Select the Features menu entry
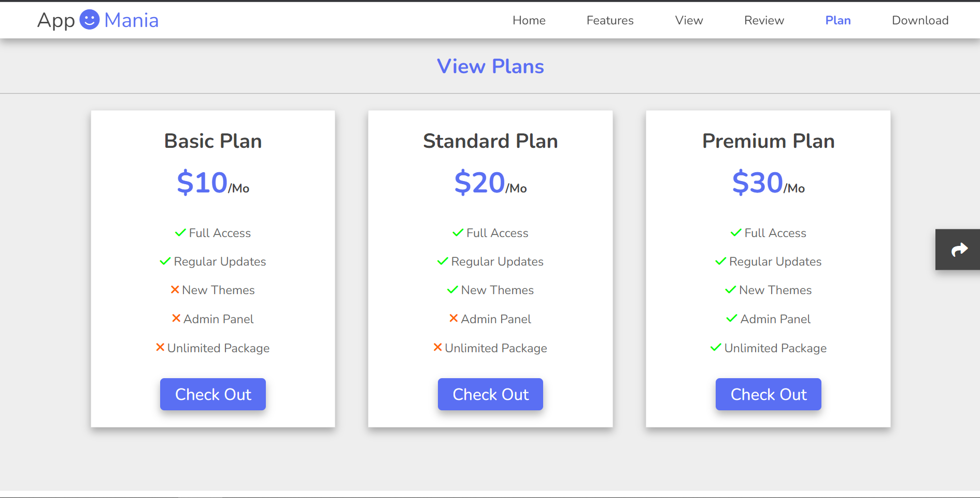 click(x=610, y=20)
